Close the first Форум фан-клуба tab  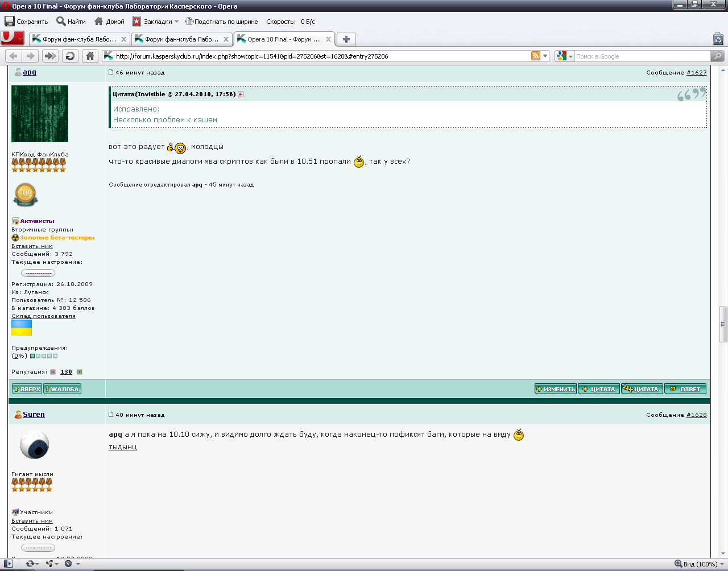click(124, 39)
